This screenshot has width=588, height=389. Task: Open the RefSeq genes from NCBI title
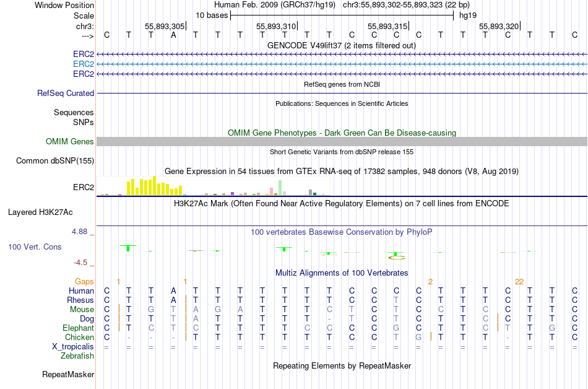pyautogui.click(x=342, y=84)
